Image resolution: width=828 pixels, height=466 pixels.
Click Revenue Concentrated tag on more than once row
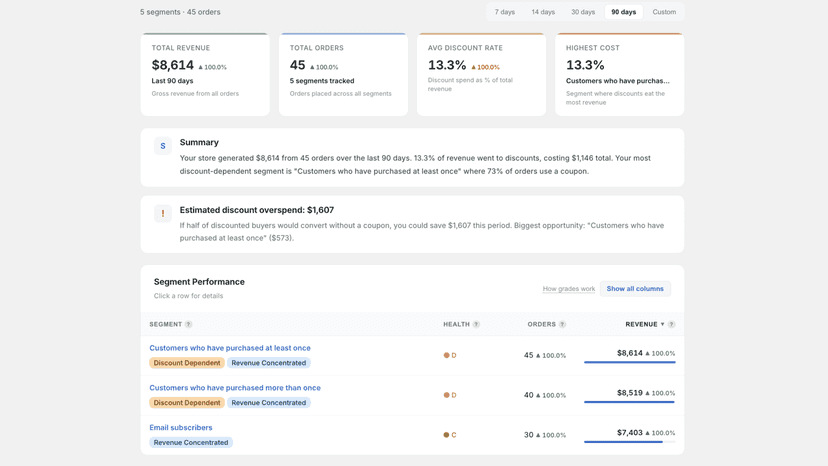tap(269, 403)
